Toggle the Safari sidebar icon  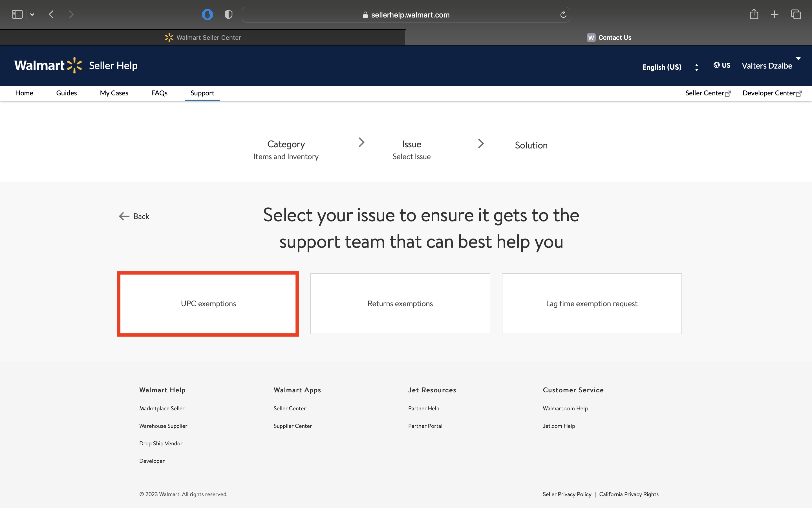17,14
